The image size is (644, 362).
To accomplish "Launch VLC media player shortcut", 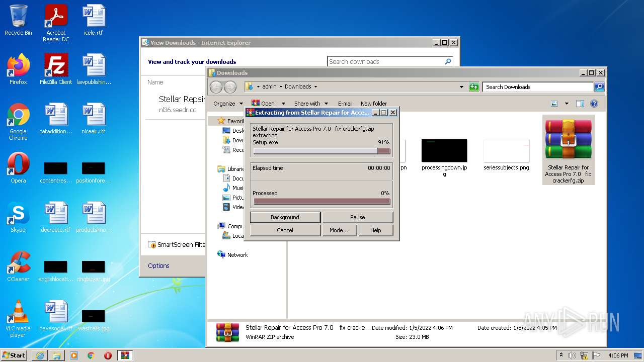I will [x=18, y=319].
